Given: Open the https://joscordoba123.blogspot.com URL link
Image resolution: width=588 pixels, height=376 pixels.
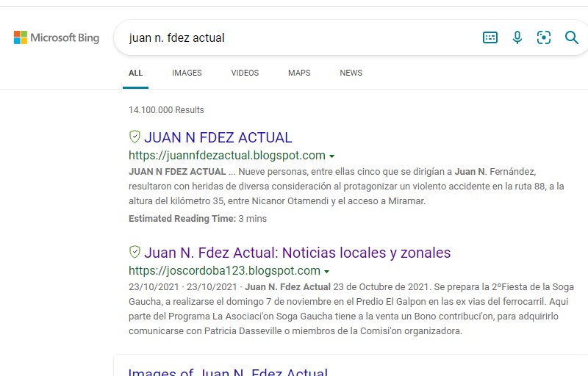Looking at the screenshot, I should (224, 271).
